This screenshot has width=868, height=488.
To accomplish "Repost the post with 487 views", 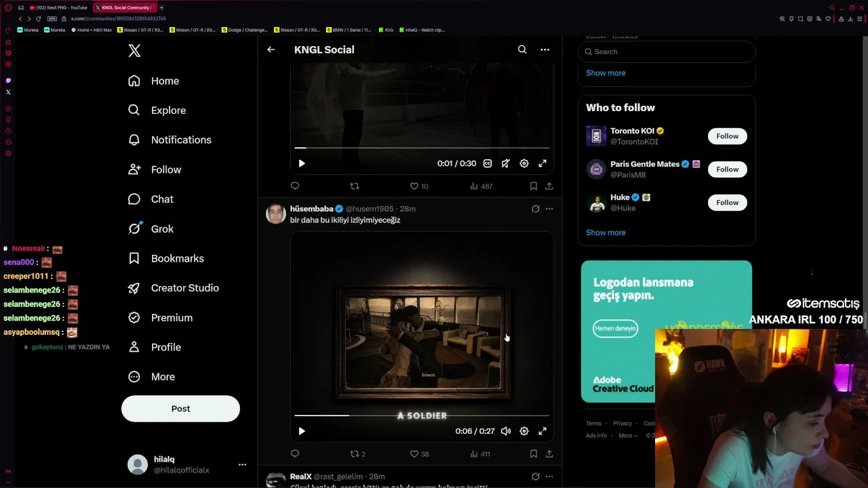I will (354, 186).
